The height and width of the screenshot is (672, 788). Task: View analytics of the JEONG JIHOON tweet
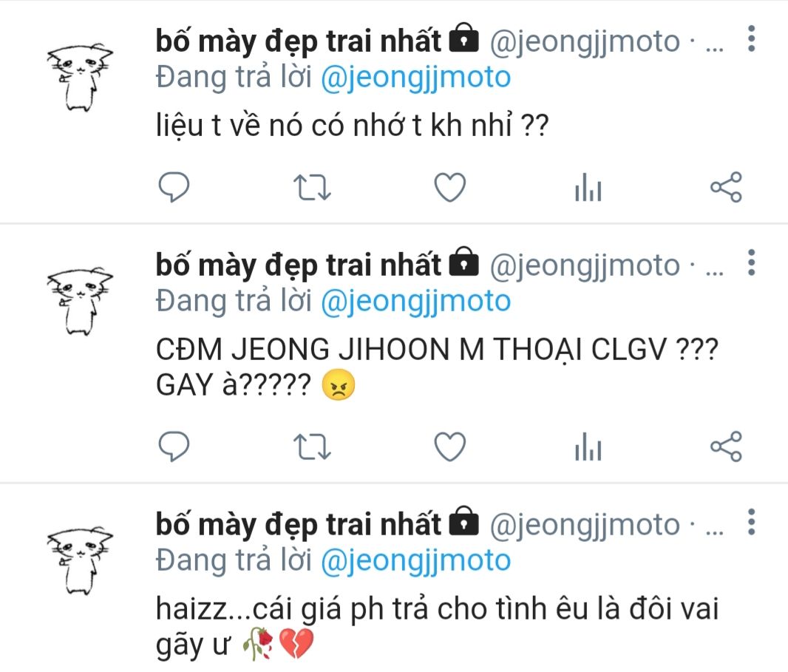[588, 447]
